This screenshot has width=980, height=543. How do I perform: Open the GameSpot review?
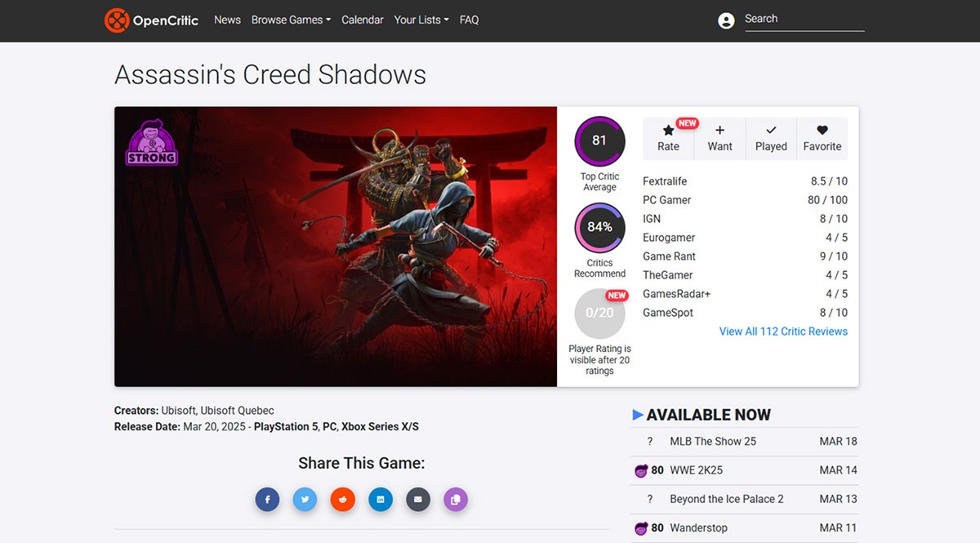coord(668,313)
